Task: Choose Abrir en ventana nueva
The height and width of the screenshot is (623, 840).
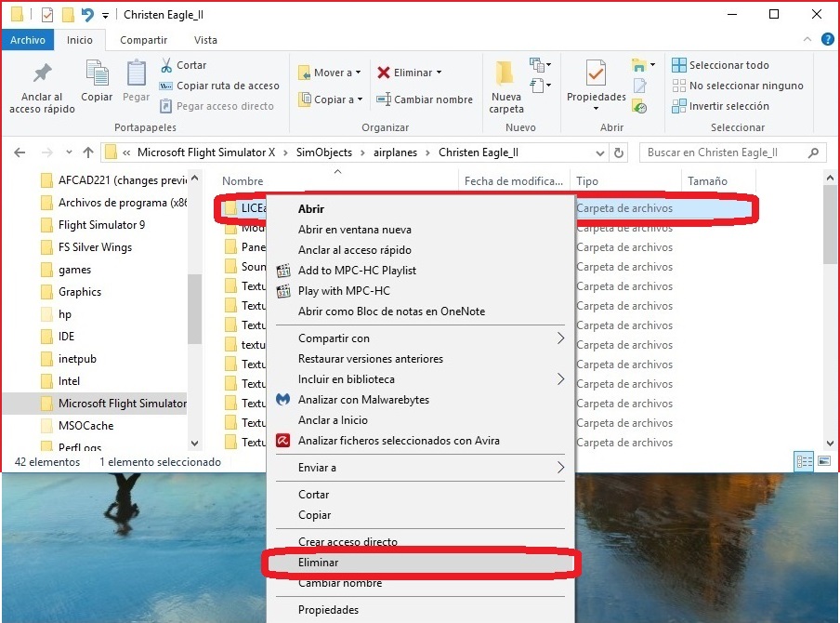Action: (x=421, y=230)
